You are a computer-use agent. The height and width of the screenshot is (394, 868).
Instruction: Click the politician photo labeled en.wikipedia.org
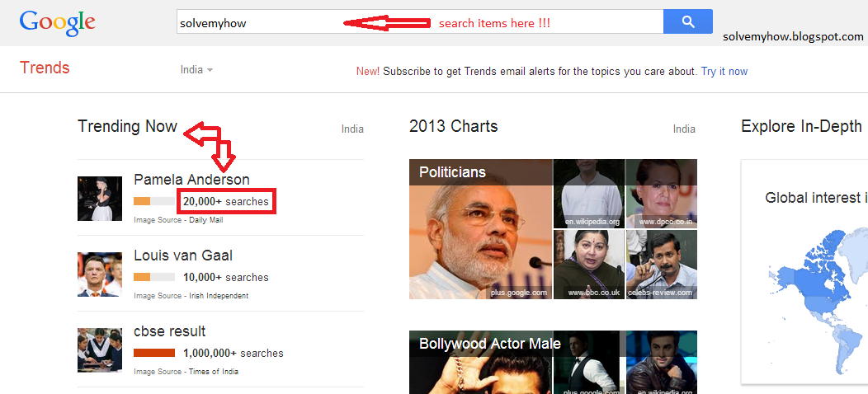click(589, 193)
